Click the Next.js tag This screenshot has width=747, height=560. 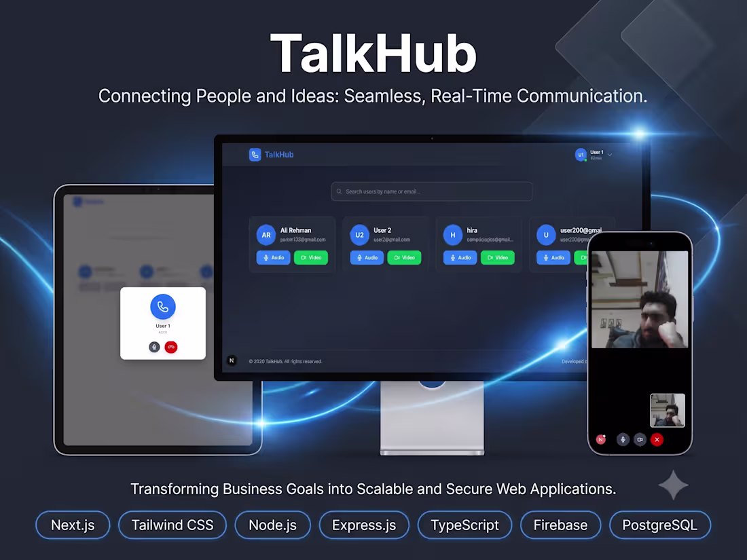[73, 525]
